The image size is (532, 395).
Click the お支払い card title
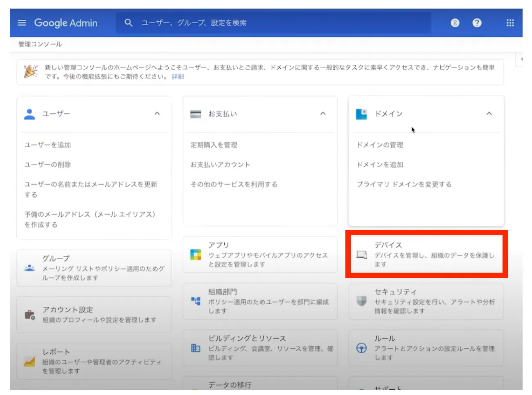pyautogui.click(x=223, y=114)
